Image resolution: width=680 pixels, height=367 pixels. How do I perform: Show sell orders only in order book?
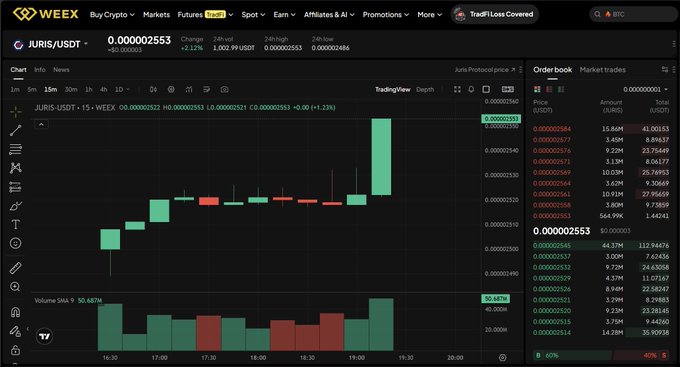click(x=549, y=89)
